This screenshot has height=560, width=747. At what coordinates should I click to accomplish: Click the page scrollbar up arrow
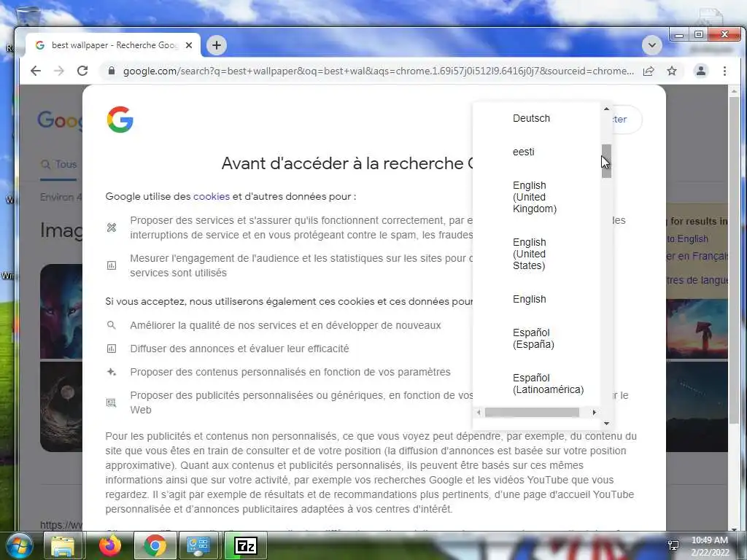click(734, 91)
